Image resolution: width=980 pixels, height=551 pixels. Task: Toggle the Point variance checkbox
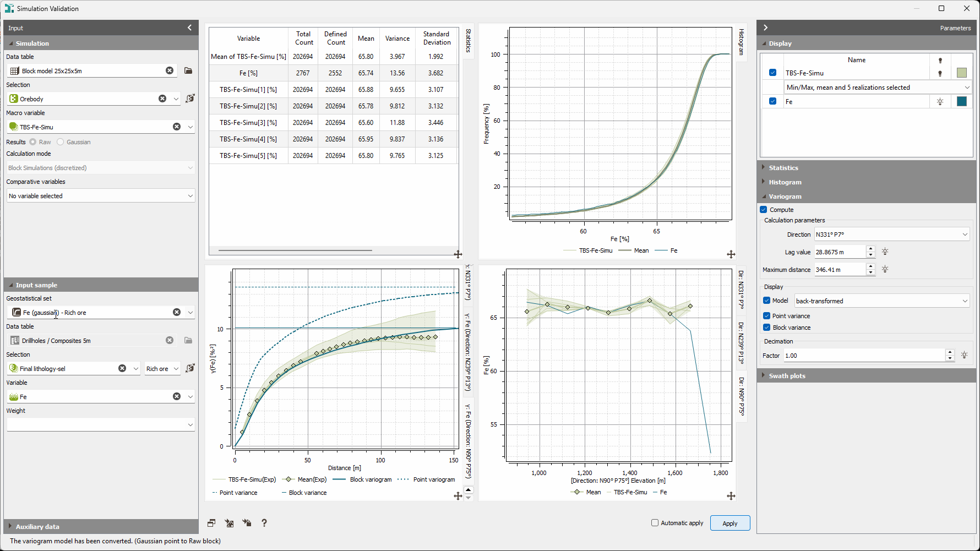[x=766, y=316]
